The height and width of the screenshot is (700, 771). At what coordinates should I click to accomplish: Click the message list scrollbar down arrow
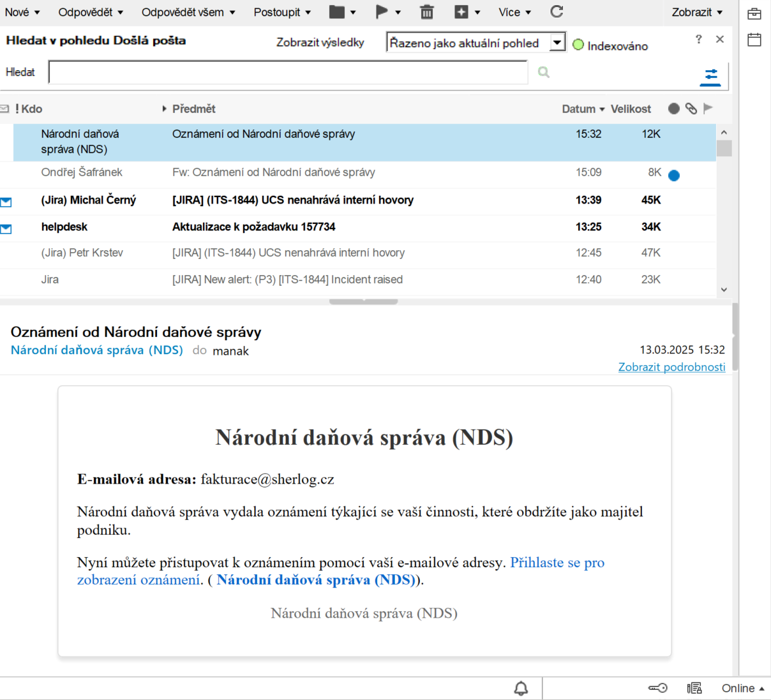(x=724, y=289)
